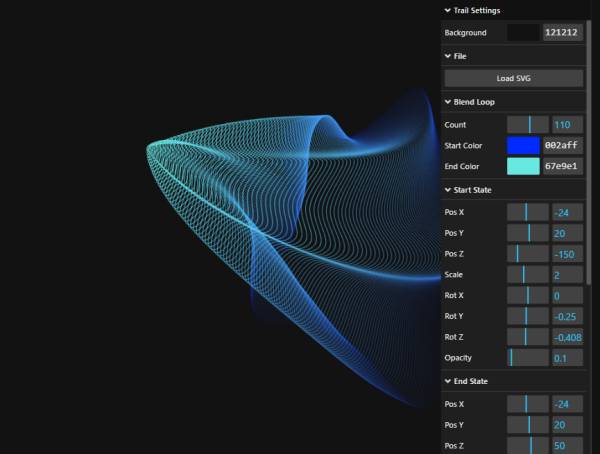Open the Start Color swatch

(522, 145)
